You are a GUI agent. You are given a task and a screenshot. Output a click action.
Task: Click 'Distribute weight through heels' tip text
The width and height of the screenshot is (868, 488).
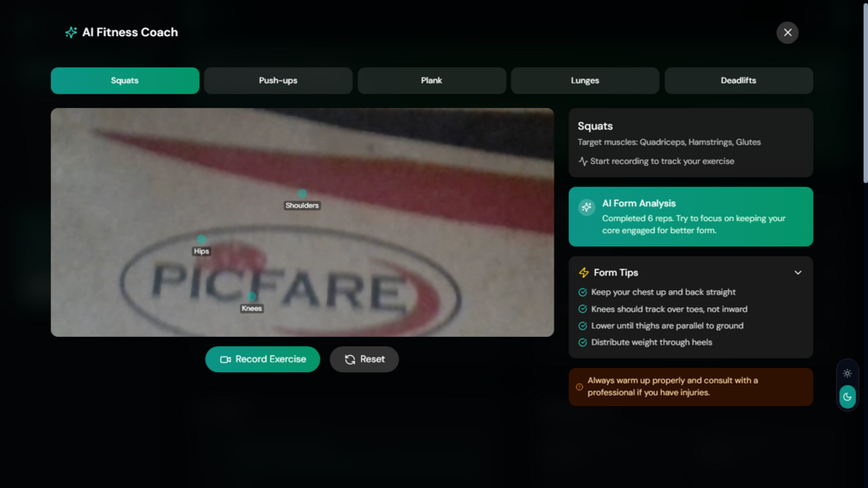click(651, 343)
